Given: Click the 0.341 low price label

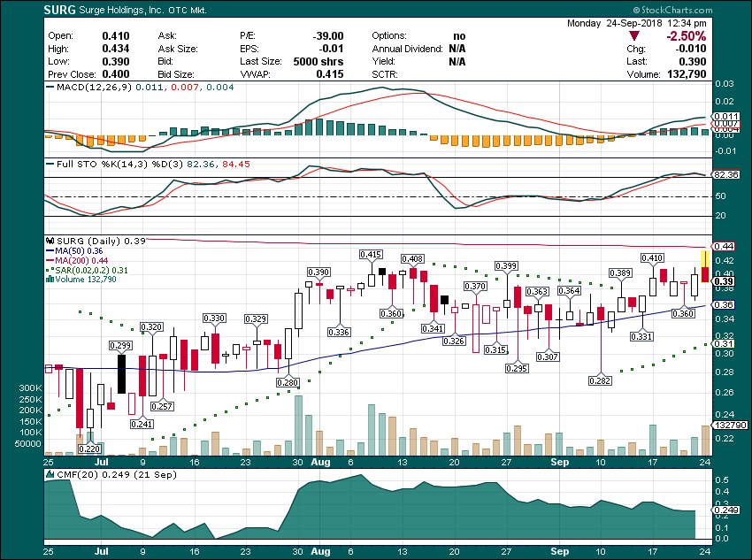Looking at the screenshot, I should click(434, 328).
